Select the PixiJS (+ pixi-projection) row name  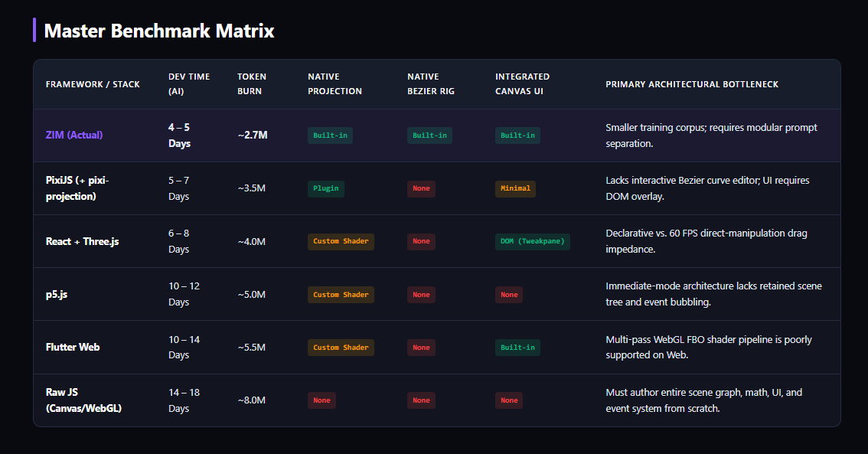tap(77, 188)
